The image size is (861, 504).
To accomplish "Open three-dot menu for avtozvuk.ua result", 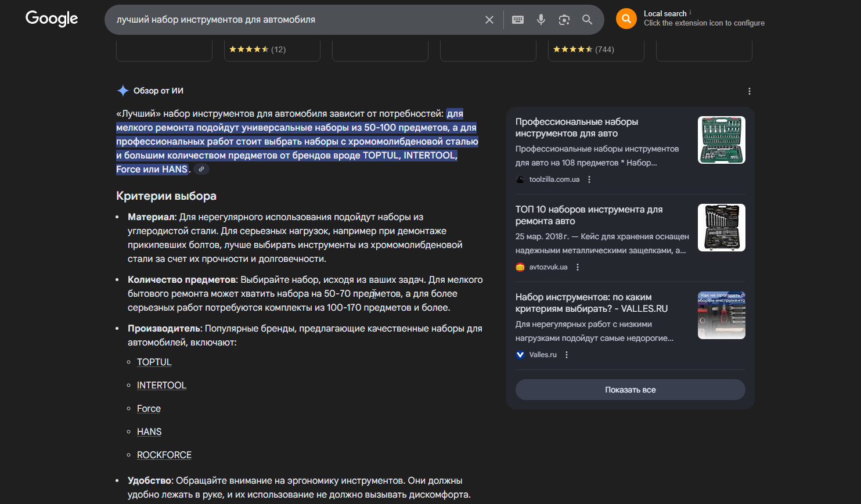I will (x=578, y=267).
